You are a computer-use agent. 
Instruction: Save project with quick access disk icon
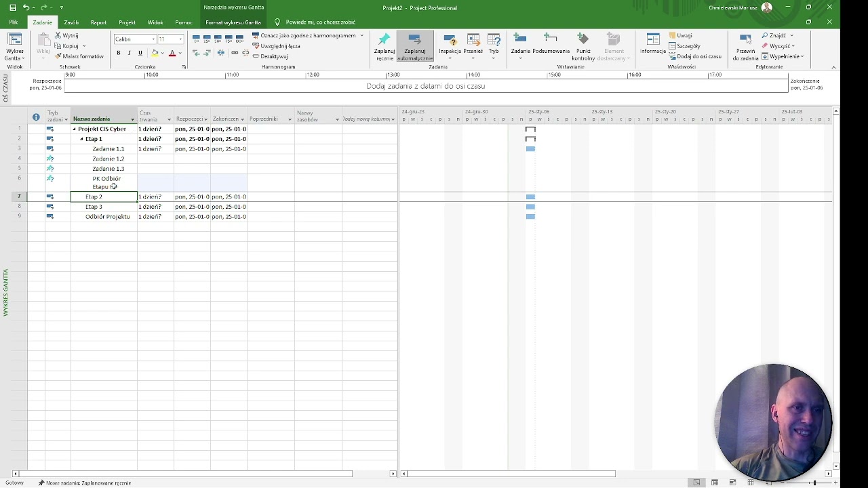pyautogui.click(x=13, y=7)
